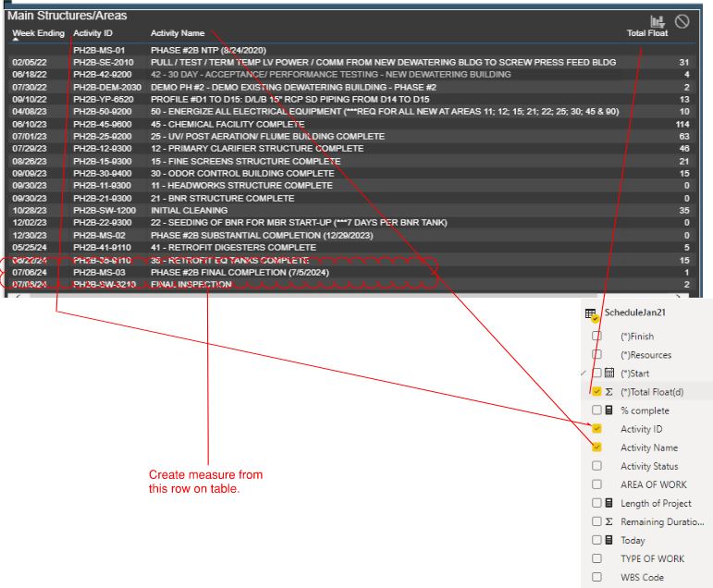This screenshot has width=713, height=588.
Task: Select the TYPE OF WORK field label
Action: 652,559
